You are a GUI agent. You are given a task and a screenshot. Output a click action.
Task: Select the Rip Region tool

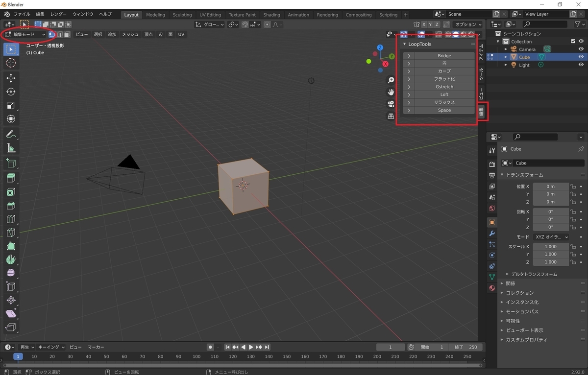[x=11, y=327]
